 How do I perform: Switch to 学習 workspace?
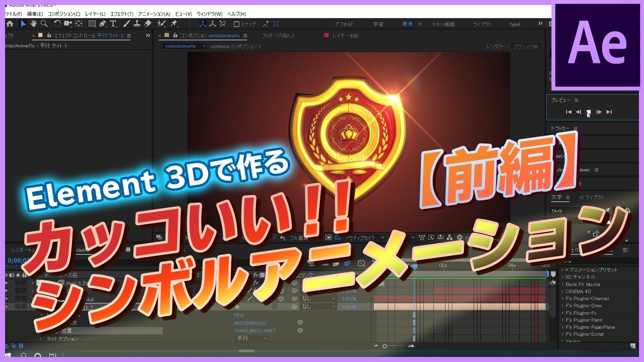378,24
